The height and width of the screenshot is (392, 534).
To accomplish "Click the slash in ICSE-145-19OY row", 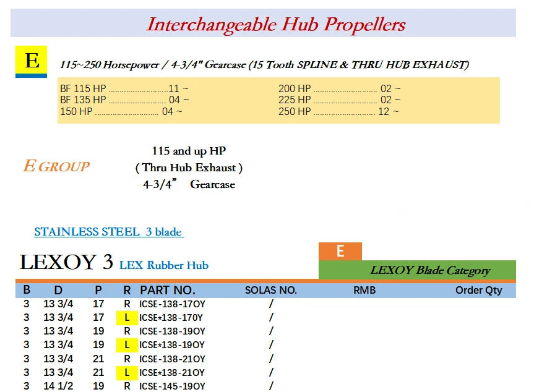I will click(271, 386).
